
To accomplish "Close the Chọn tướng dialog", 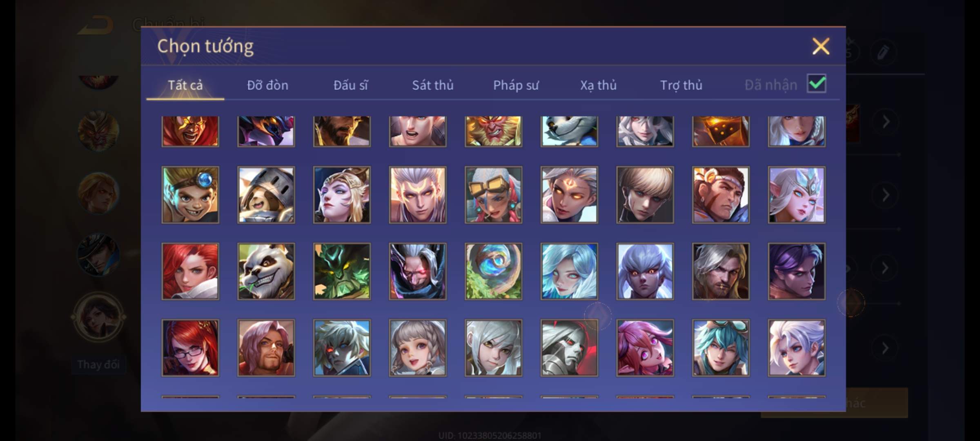I will point(821,46).
